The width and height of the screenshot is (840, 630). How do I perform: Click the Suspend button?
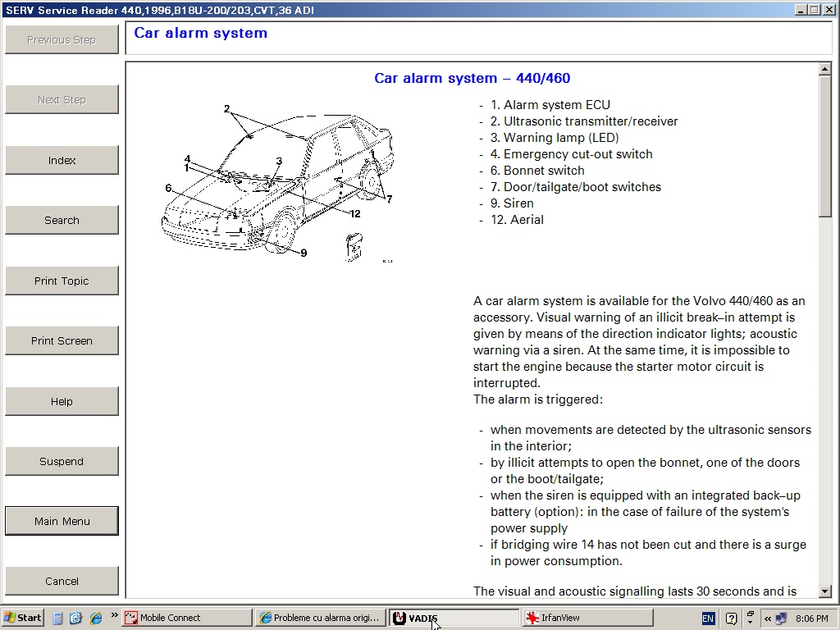[62, 461]
